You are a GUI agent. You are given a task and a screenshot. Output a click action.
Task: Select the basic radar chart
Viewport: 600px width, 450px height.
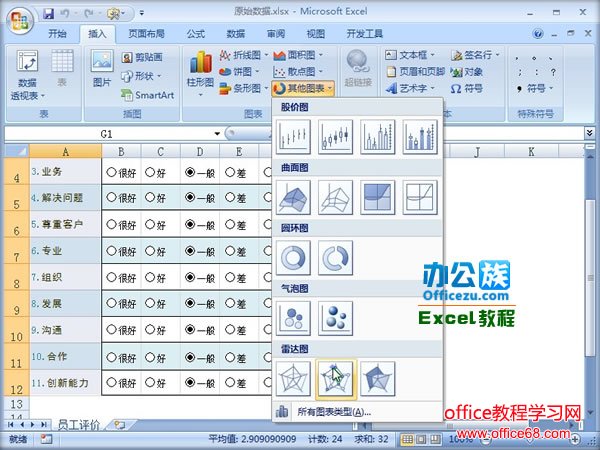click(x=293, y=378)
